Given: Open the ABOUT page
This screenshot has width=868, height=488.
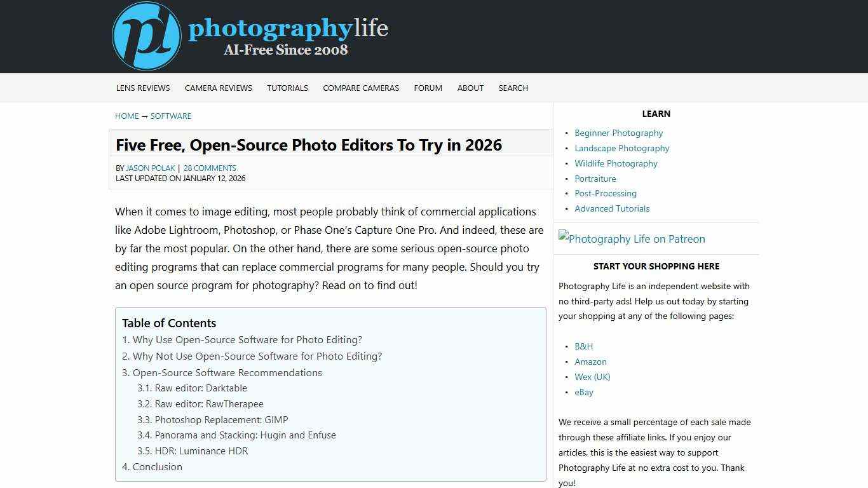Looking at the screenshot, I should [x=470, y=88].
